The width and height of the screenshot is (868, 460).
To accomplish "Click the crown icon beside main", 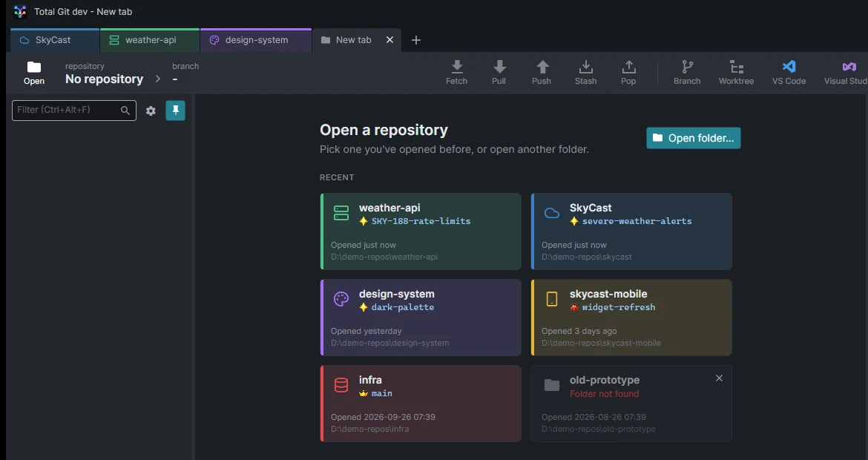I will pyautogui.click(x=363, y=393).
